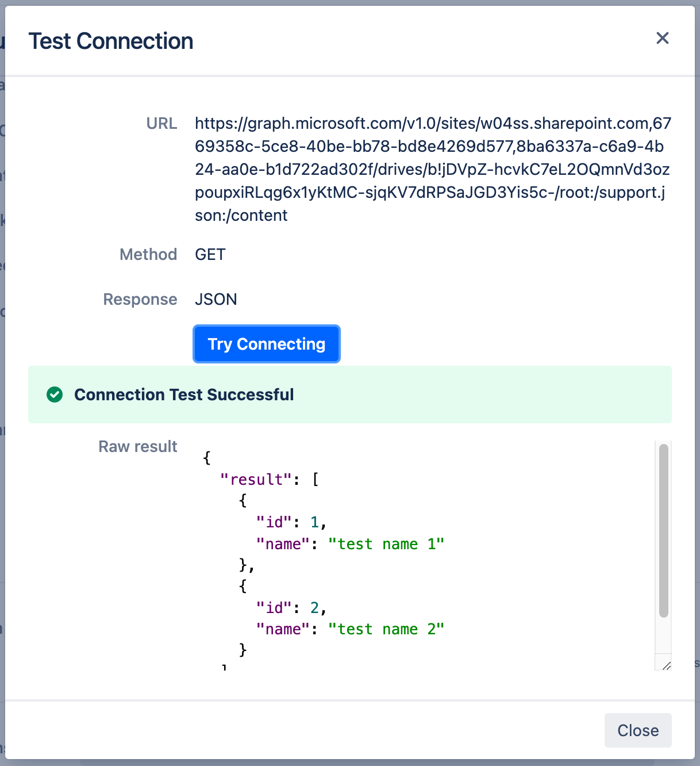The height and width of the screenshot is (766, 700).
Task: Click the second "id" key in JSON
Action: point(274,608)
